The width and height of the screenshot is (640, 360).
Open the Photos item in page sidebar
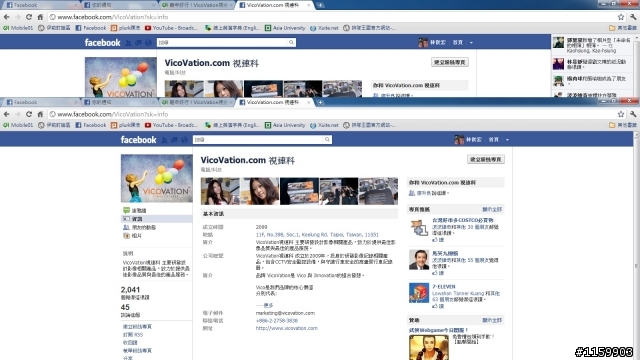point(132,236)
